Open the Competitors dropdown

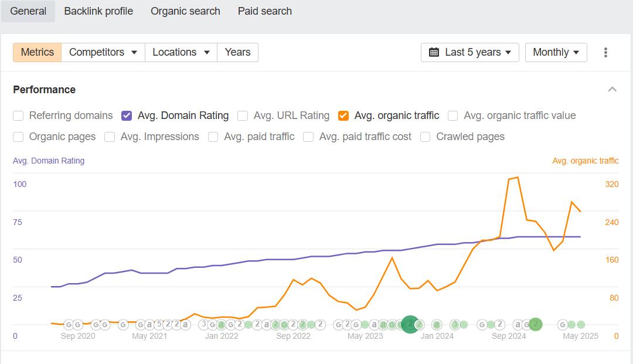coord(103,52)
